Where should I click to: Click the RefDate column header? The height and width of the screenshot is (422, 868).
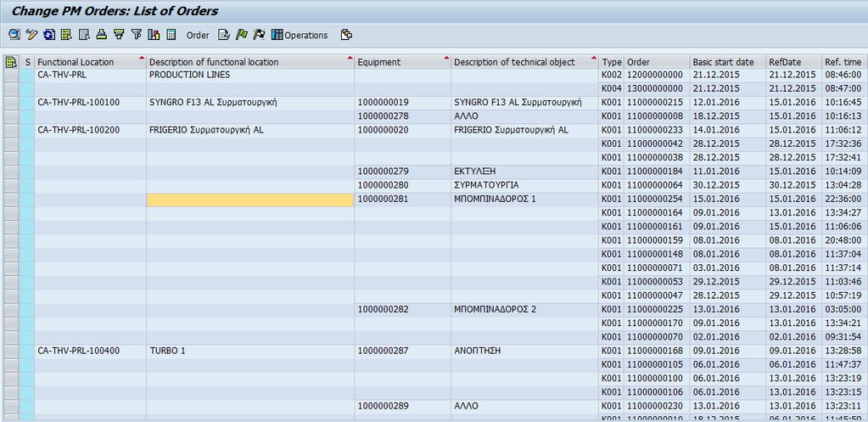793,62
